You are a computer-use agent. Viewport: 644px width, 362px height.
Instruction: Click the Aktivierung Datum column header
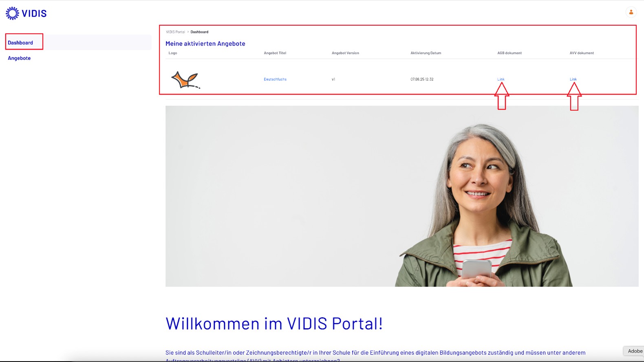[x=426, y=53]
